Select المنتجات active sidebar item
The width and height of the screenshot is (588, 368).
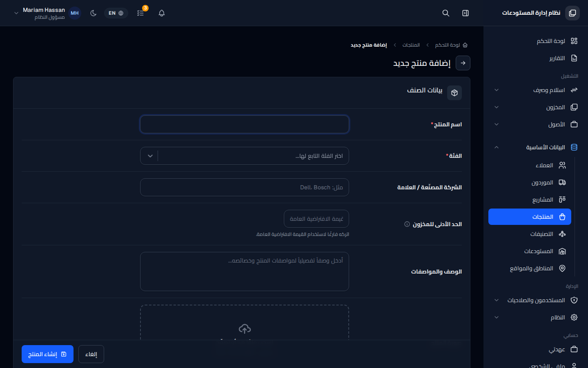click(x=530, y=217)
